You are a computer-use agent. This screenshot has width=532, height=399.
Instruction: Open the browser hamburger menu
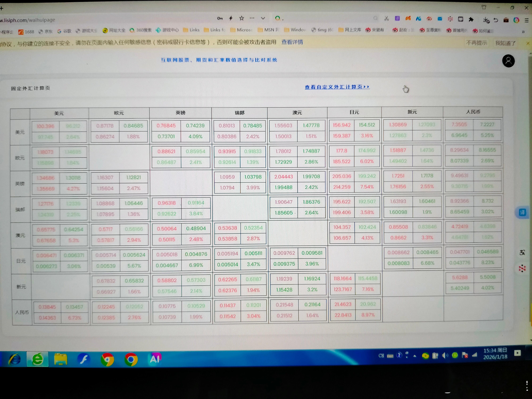pos(526,20)
